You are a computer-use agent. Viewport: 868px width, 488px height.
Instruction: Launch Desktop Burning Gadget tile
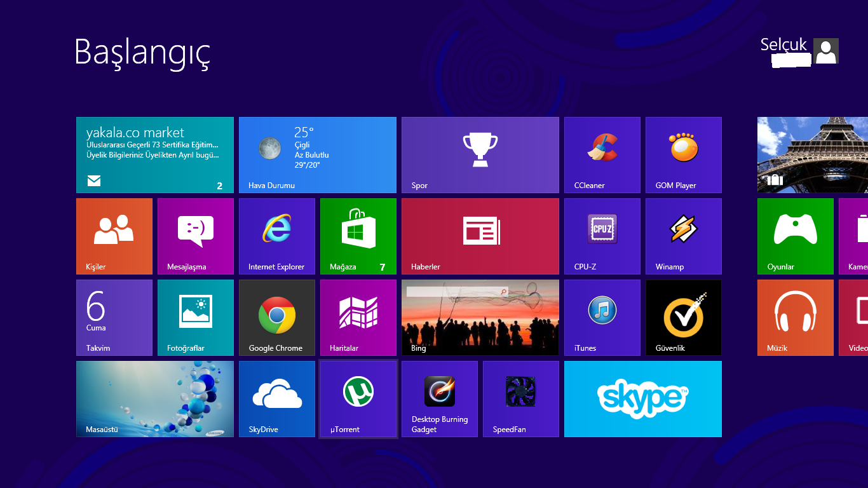(x=440, y=399)
